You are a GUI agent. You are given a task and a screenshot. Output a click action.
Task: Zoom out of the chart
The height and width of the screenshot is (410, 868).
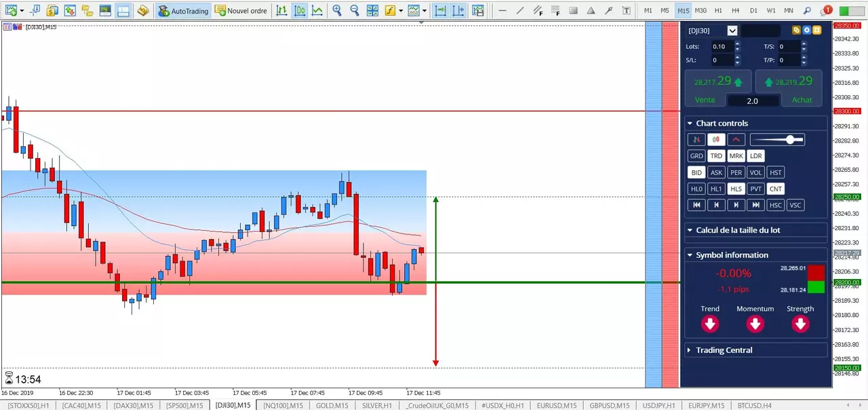pyautogui.click(x=354, y=10)
